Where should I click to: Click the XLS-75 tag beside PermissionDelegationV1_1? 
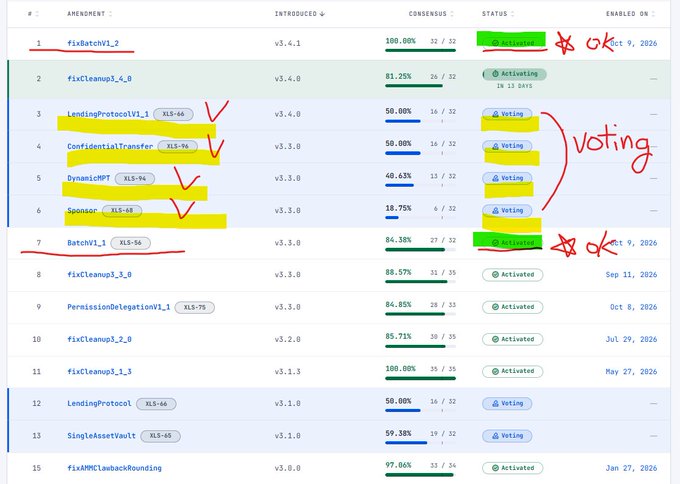pyautogui.click(x=194, y=307)
